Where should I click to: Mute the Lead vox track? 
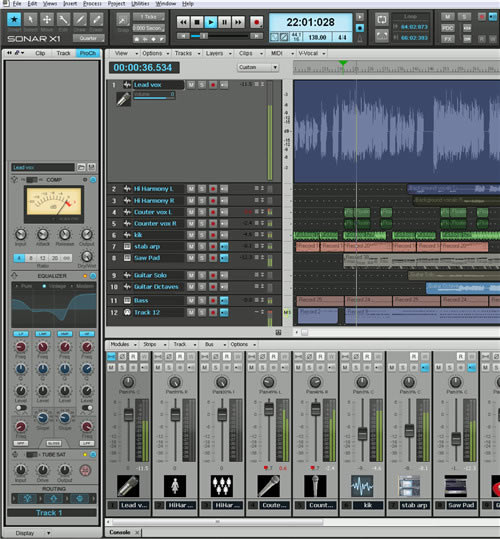click(191, 85)
